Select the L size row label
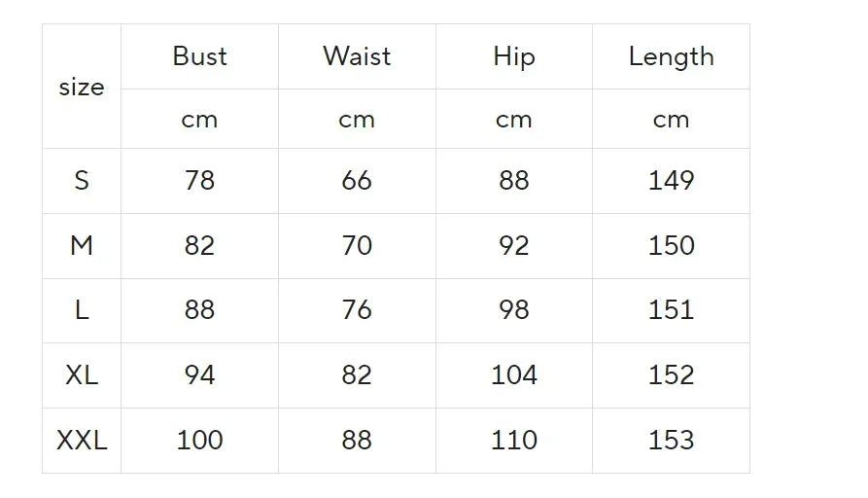868x498 pixels. point(82,310)
